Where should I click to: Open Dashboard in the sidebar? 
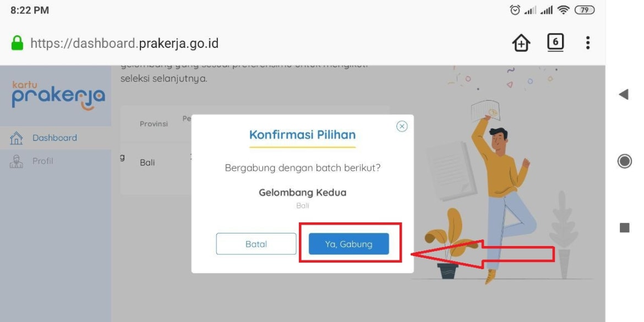tap(56, 138)
